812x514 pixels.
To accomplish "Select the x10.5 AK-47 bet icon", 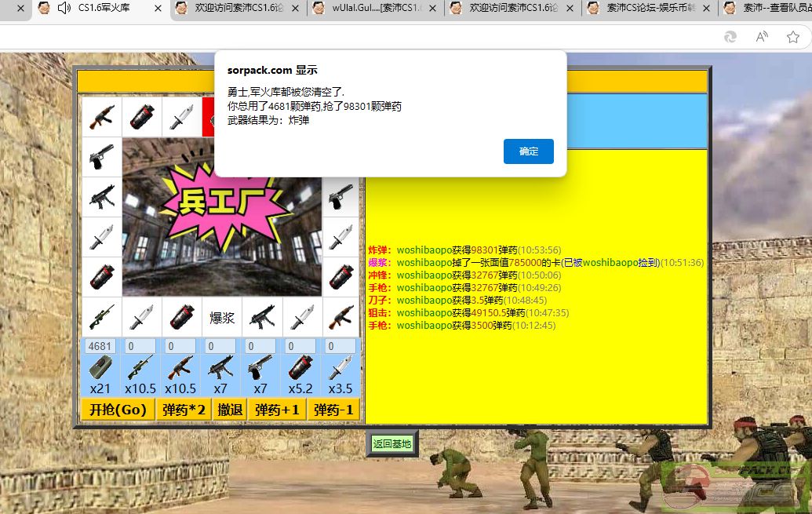I will 180,367.
